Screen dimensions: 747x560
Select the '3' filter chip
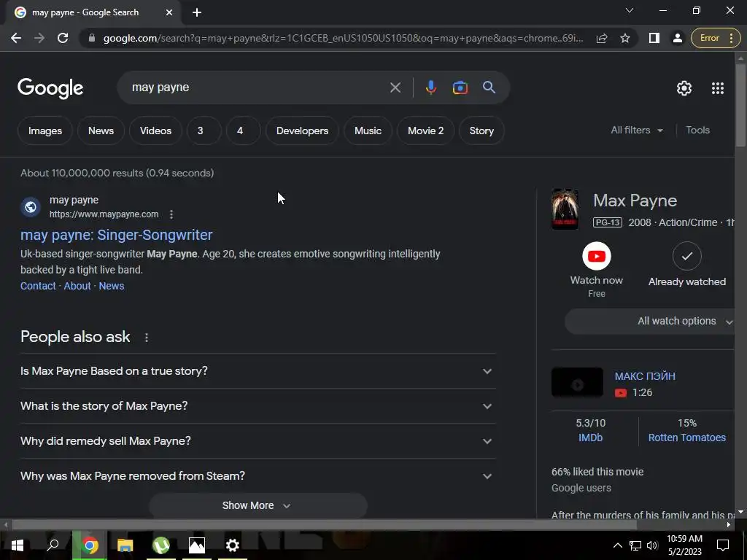[204, 131]
